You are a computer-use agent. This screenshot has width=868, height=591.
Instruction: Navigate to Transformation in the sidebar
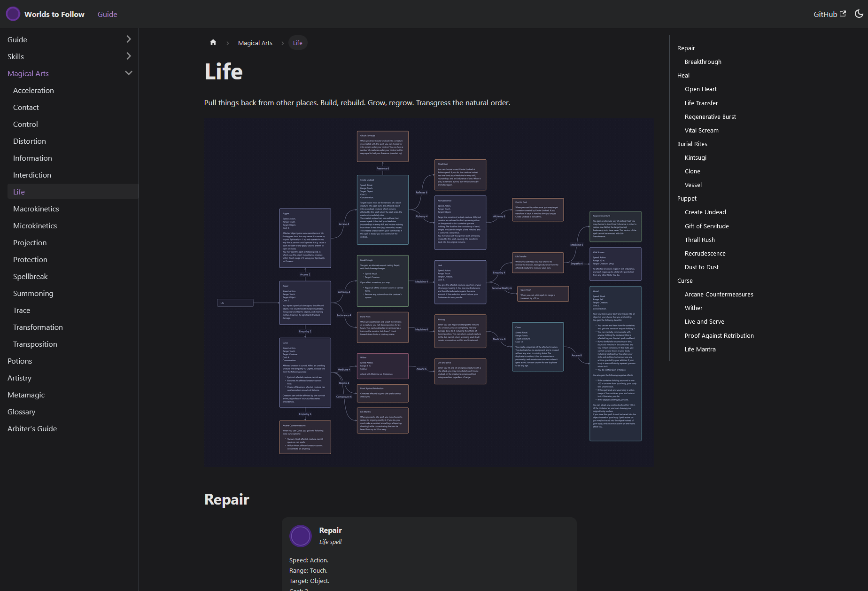38,327
